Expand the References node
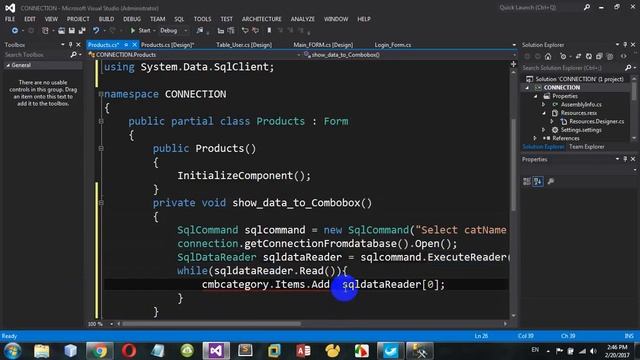640x360 pixels. click(535, 138)
